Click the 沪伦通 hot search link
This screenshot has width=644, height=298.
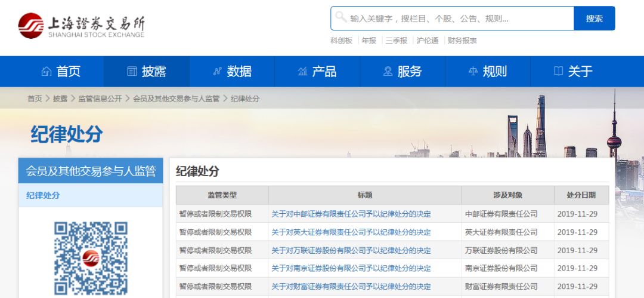click(x=428, y=41)
